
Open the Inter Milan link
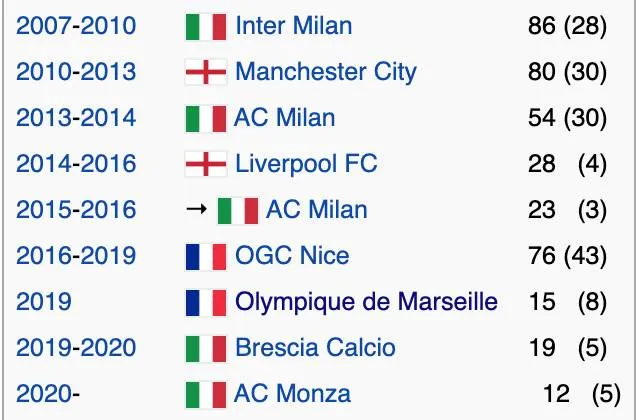click(293, 26)
